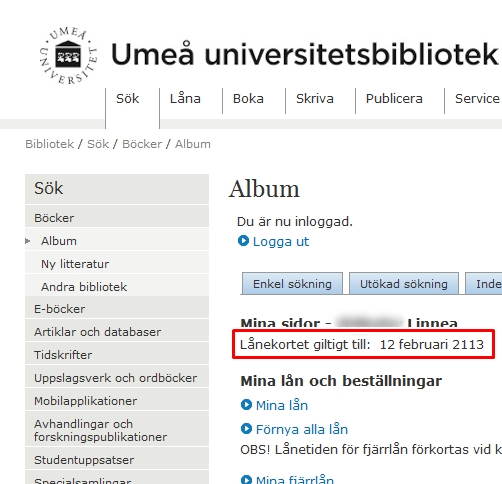Click the arrow icon beside Mina lån
Viewport: 502px width, 484px height.
(246, 405)
